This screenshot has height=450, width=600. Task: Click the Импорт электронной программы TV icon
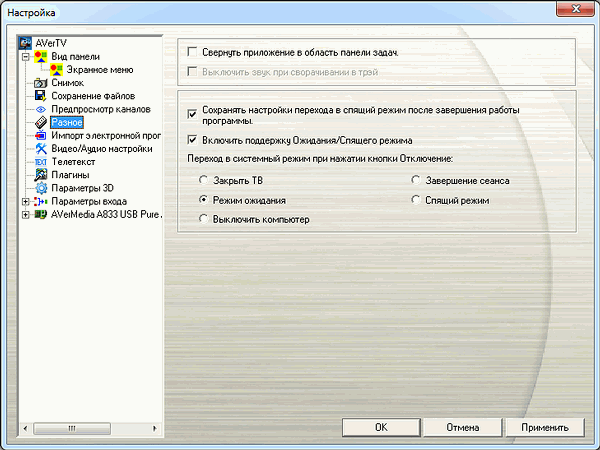pos(41,135)
